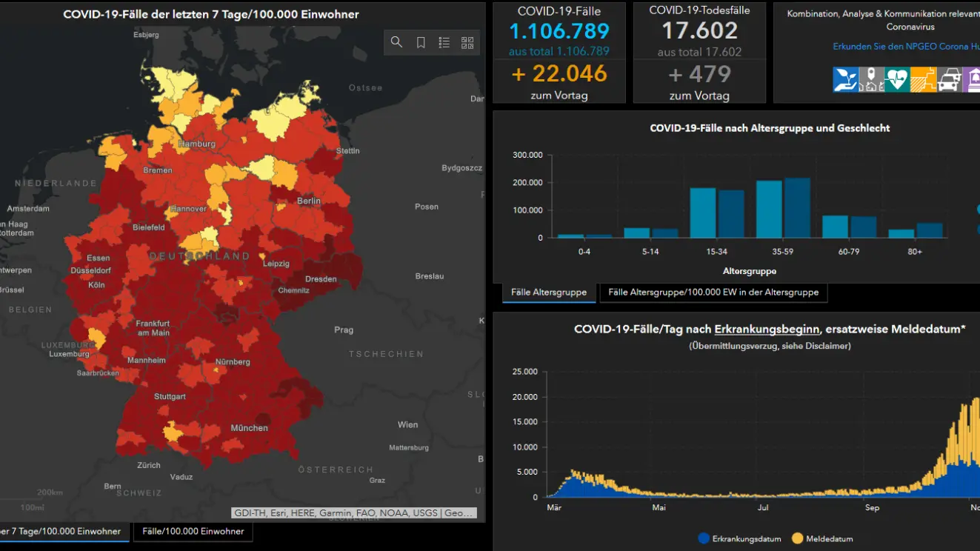Click the 35-59 age group bars
Viewport: 980px width, 551px height.
click(783, 207)
